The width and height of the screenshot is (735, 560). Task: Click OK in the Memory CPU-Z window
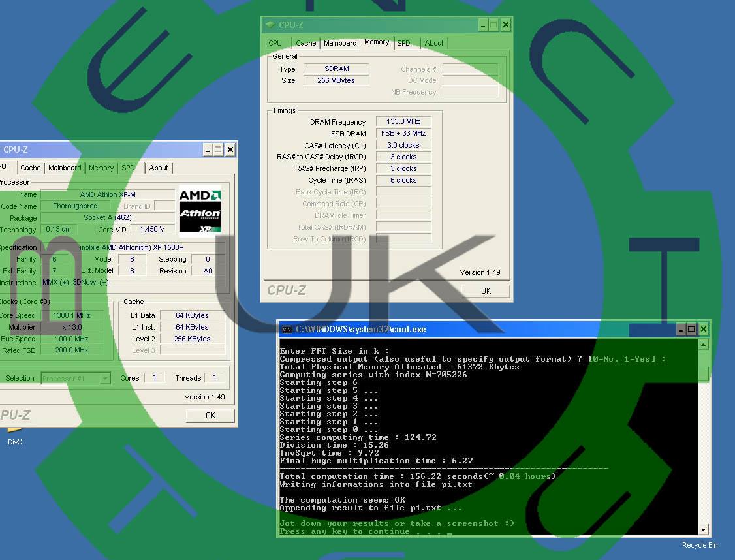pyautogui.click(x=486, y=291)
